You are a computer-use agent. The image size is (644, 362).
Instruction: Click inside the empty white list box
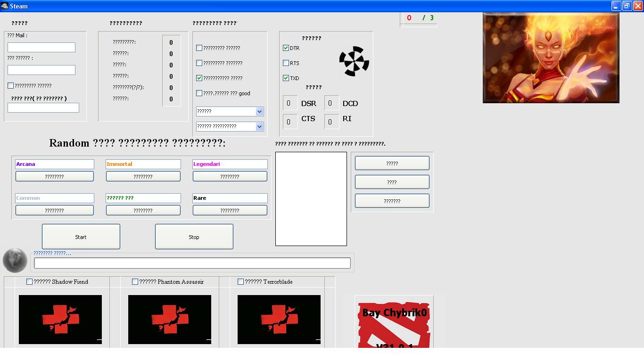(x=311, y=199)
